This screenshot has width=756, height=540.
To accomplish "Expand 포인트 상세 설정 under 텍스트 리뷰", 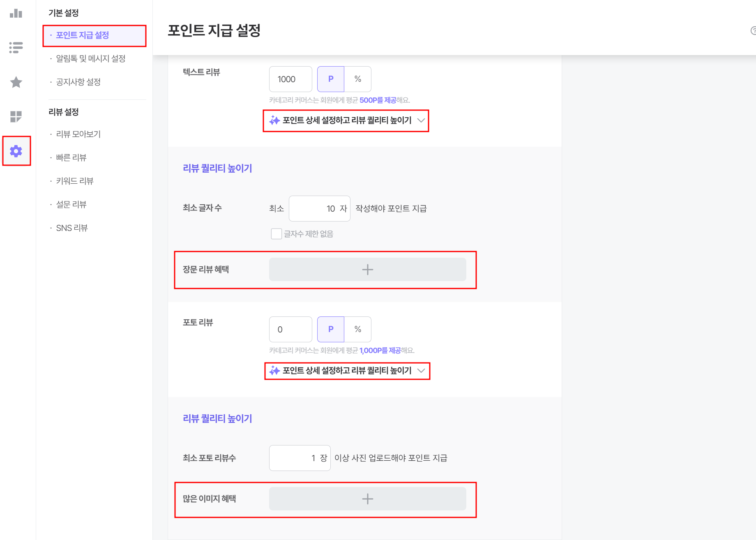I will 347,120.
